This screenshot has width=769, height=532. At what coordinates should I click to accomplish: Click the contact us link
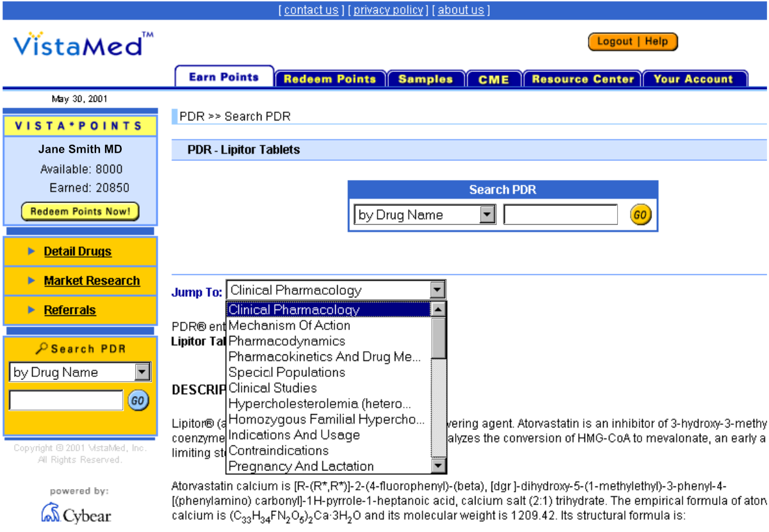click(311, 10)
